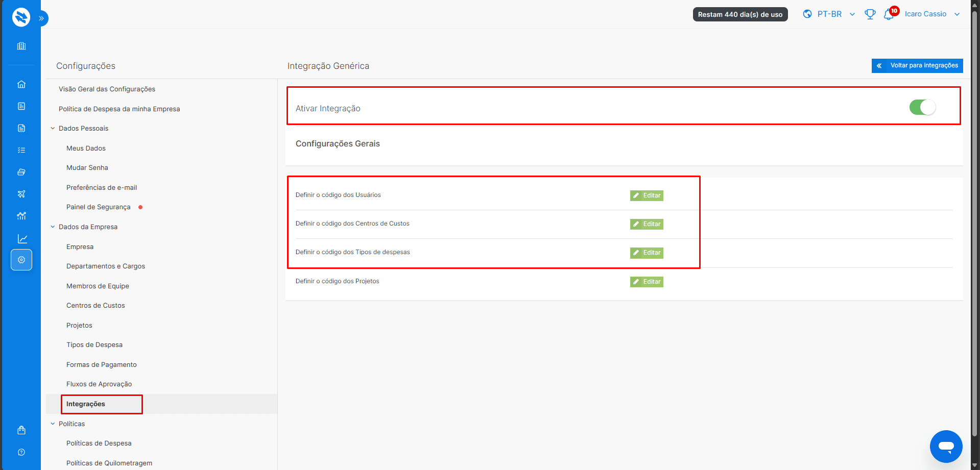This screenshot has height=470, width=980.
Task: Click the Configurações Gerais heading
Action: pyautogui.click(x=338, y=143)
